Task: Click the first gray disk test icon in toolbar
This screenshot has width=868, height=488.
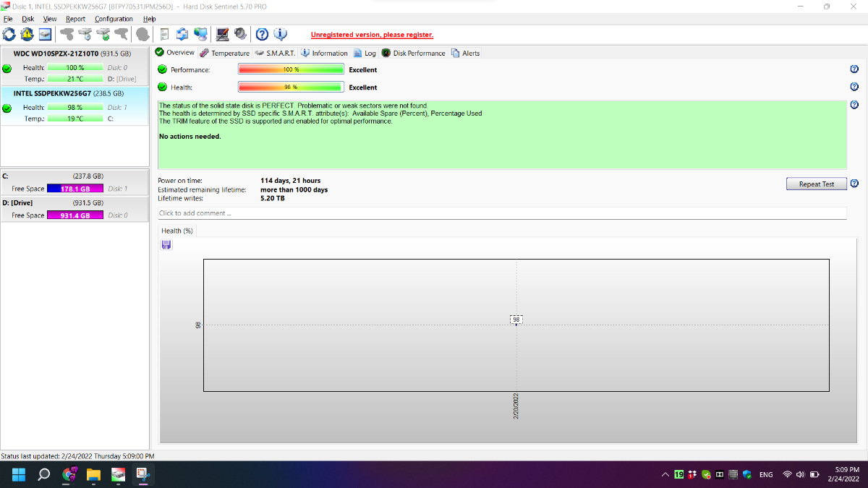Action: (67, 34)
